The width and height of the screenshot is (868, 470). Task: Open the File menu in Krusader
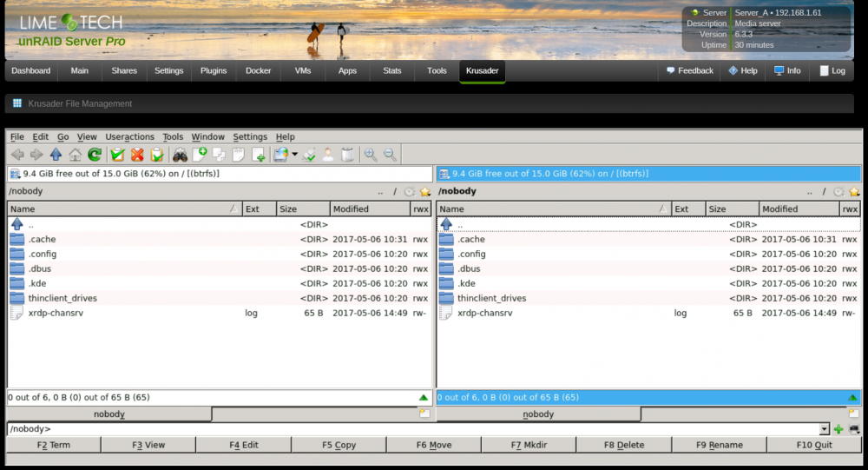pyautogui.click(x=17, y=137)
